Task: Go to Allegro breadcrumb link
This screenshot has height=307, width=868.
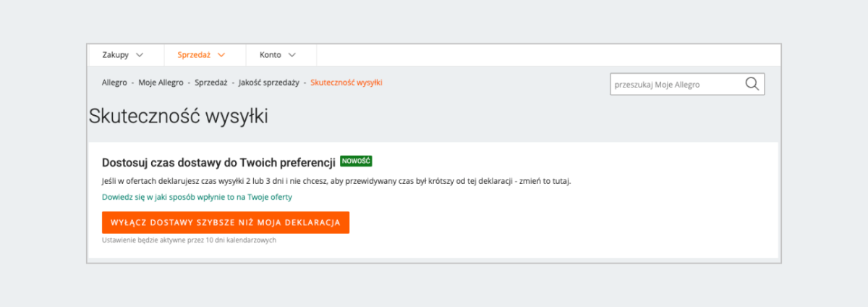Action: tap(114, 83)
